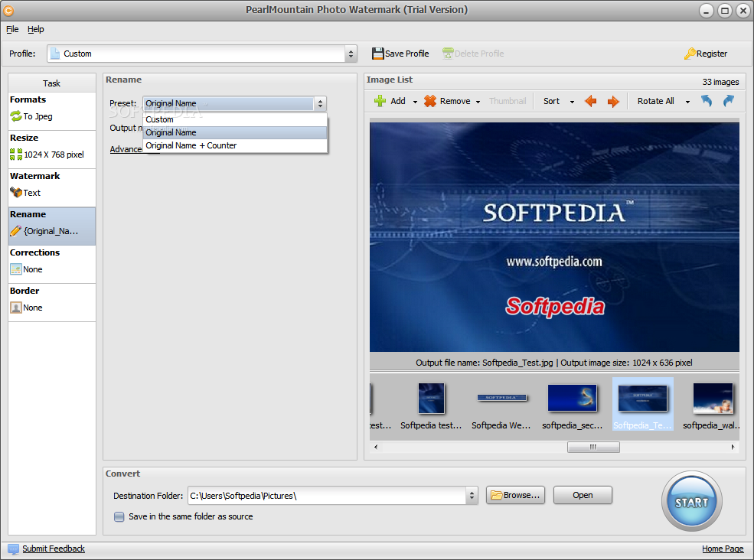Click the START button
754x560 pixels.
tap(691, 501)
